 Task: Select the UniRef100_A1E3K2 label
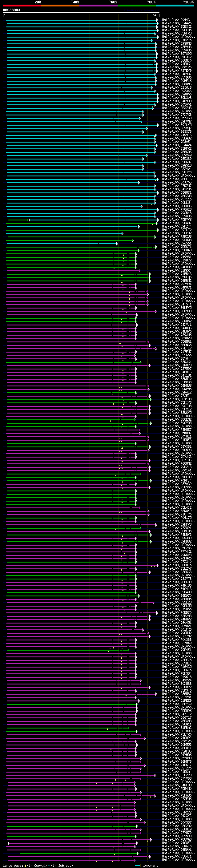tap(177, 57)
